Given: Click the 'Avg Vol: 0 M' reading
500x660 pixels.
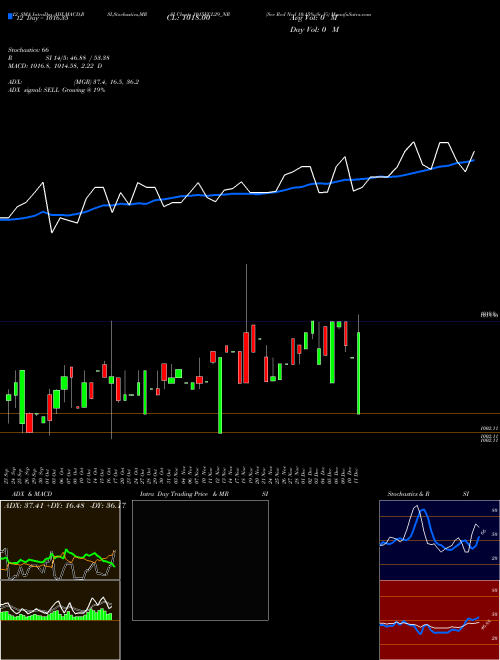Looking at the screenshot, I should pos(314,19).
